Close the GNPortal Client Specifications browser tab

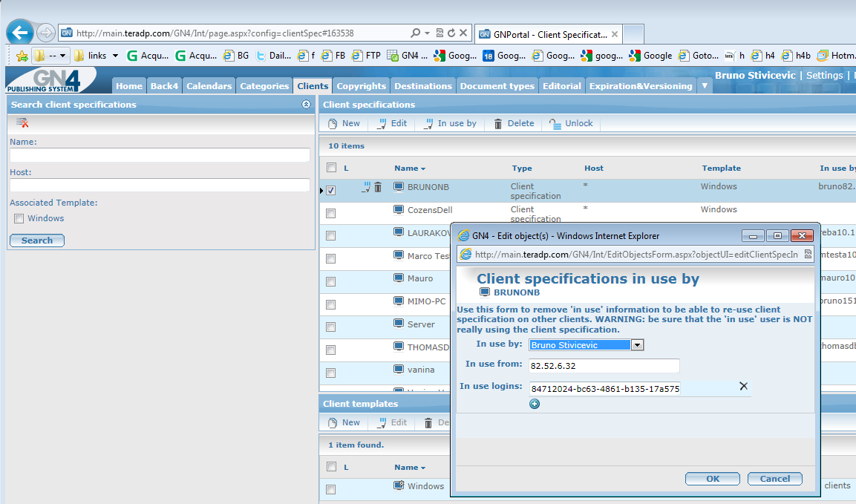(614, 34)
